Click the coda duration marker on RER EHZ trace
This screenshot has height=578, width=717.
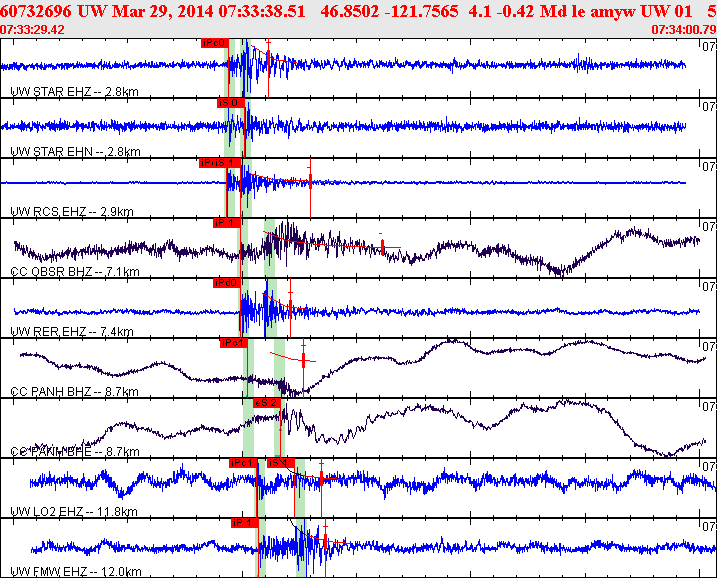pos(290,307)
